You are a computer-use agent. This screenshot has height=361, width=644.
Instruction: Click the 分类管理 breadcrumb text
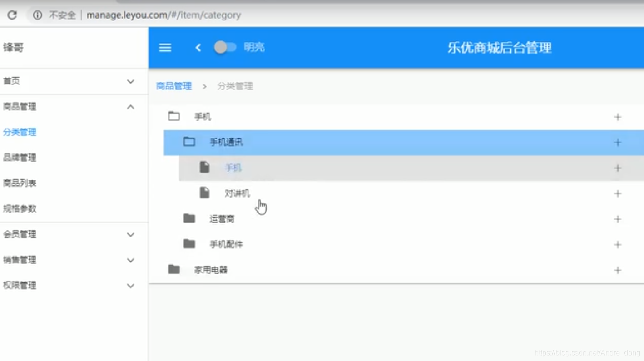coord(235,86)
